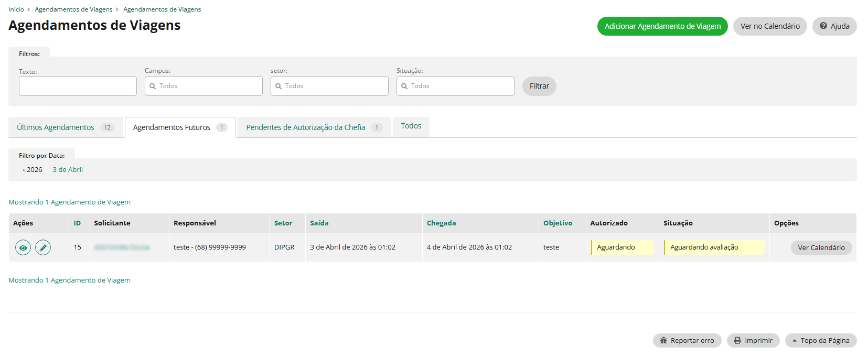This screenshot has height=357, width=868.
Task: Open the Campus dropdown filter
Action: [203, 86]
